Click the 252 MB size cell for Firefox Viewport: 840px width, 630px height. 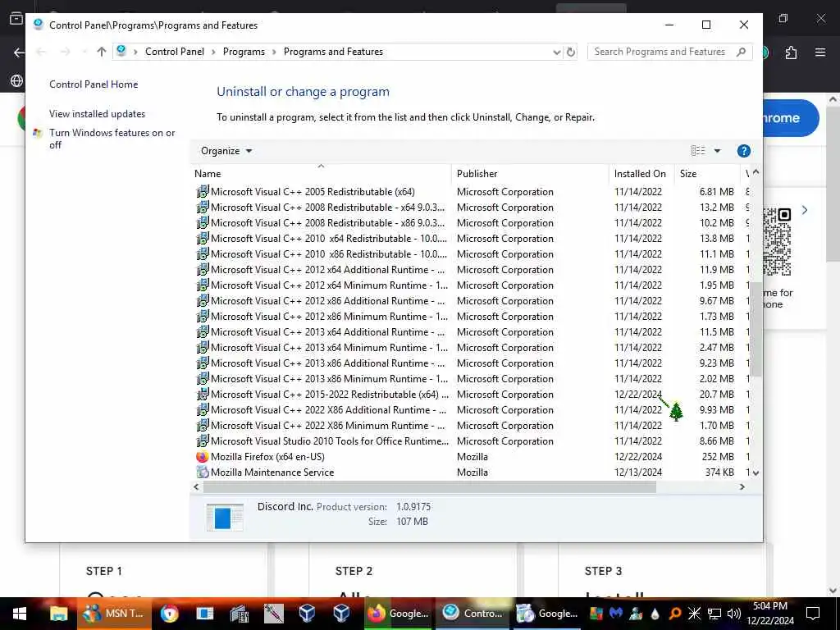717,457
